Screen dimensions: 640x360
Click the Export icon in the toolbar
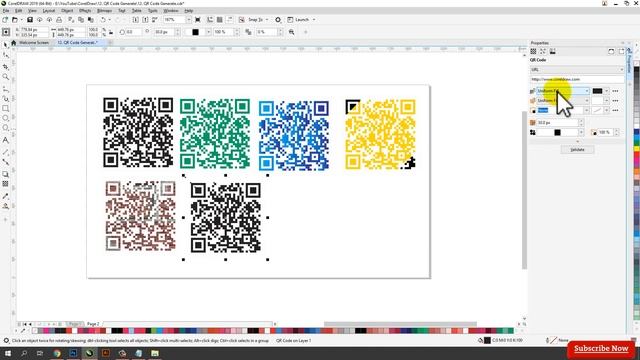[x=145, y=20]
